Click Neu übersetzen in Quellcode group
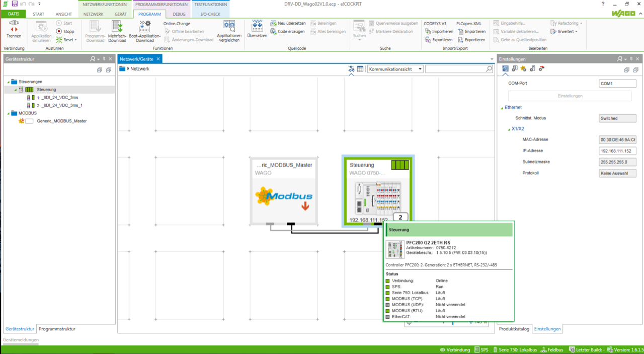Viewport: 644px width, 354px height. [x=288, y=23]
